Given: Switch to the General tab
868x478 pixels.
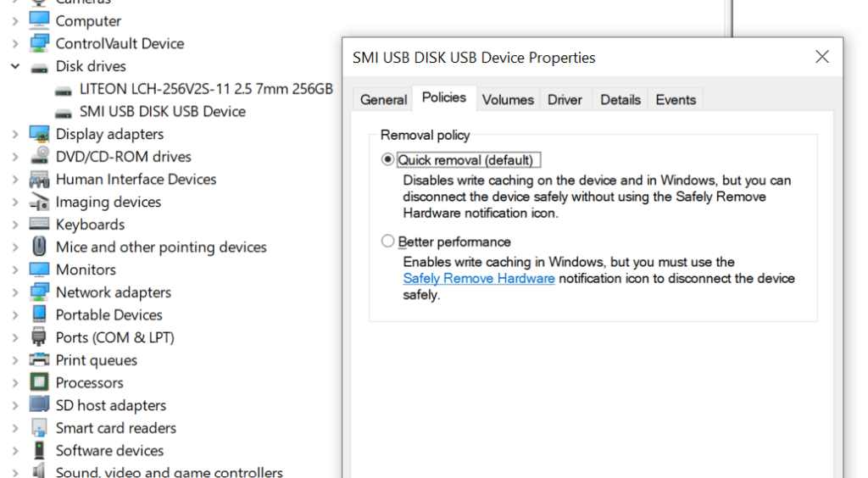Looking at the screenshot, I should pos(383,100).
